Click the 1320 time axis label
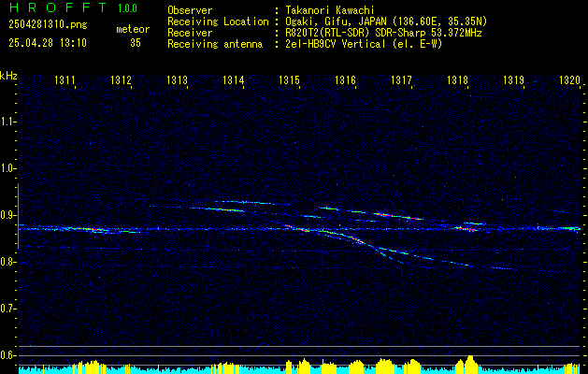Viewport: 588px width, 374px height. 569,79
